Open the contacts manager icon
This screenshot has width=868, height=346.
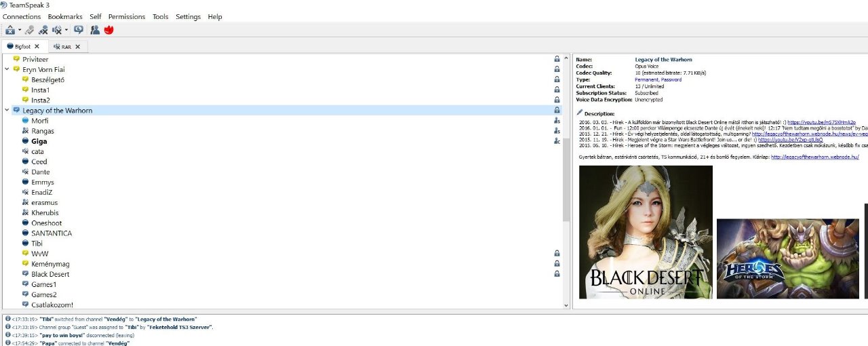(x=95, y=30)
